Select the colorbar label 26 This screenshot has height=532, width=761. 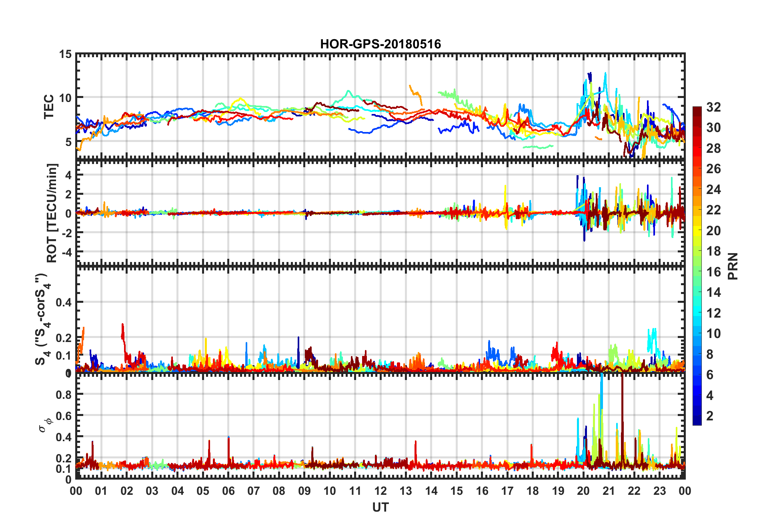point(713,169)
